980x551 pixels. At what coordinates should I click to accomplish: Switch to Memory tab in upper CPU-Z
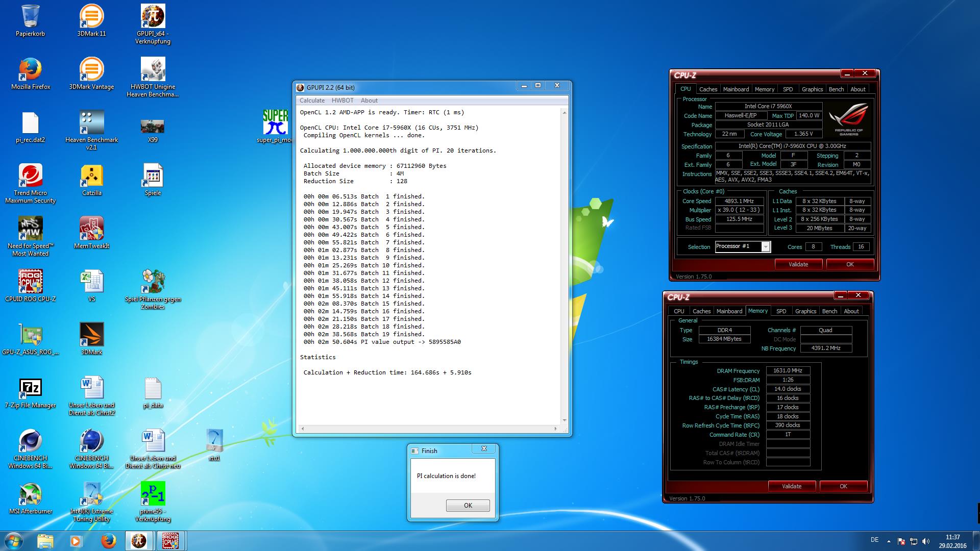(765, 89)
